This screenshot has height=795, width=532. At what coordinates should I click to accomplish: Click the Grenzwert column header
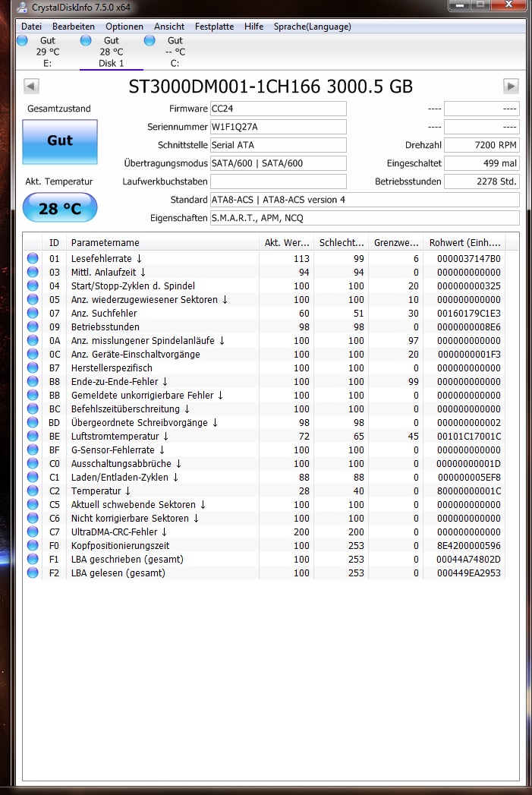click(395, 242)
